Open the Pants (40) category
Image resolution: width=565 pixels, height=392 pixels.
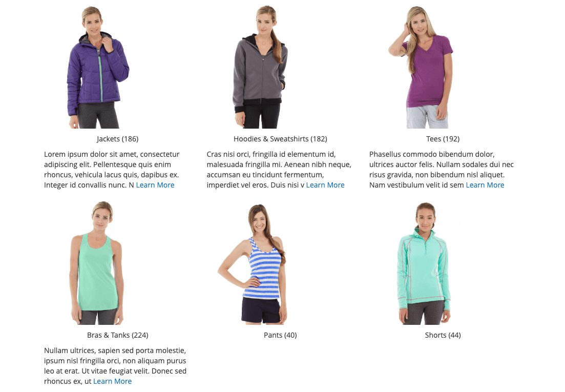coord(280,335)
